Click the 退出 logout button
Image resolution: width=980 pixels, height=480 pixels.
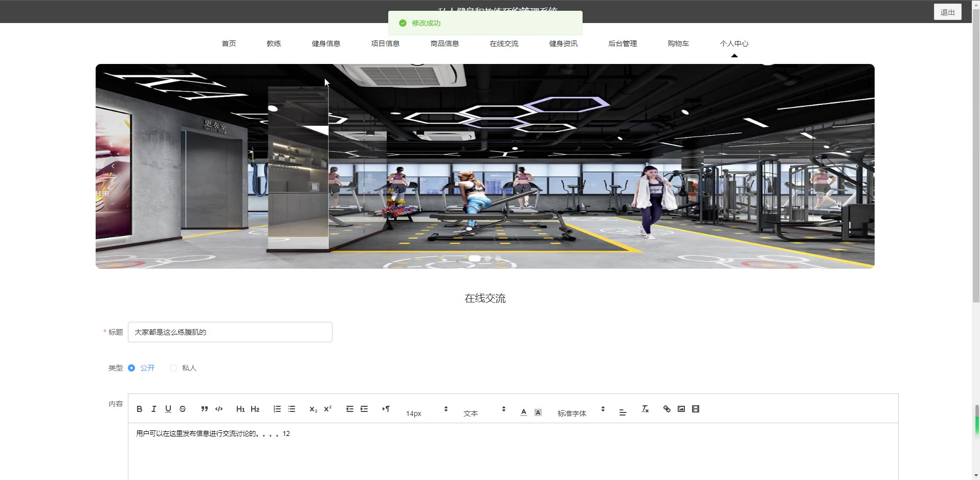947,12
